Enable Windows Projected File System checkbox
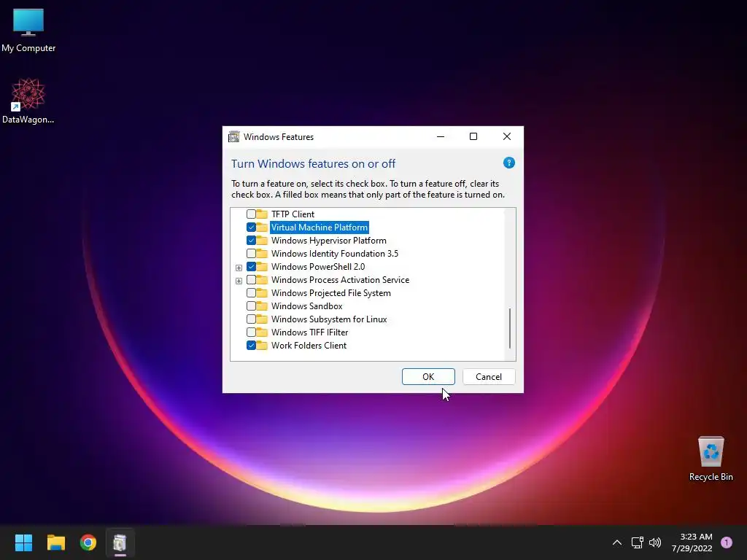 click(251, 292)
